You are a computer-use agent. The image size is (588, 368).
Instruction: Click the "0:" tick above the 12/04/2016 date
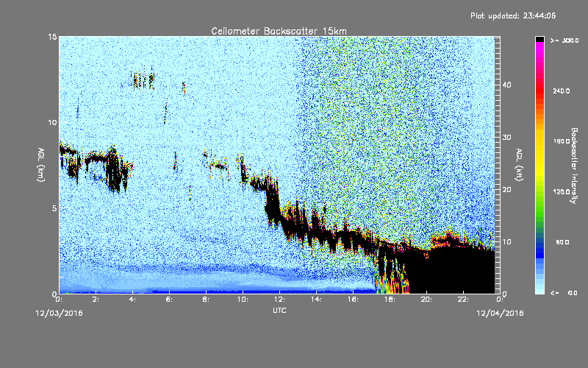tap(500, 300)
